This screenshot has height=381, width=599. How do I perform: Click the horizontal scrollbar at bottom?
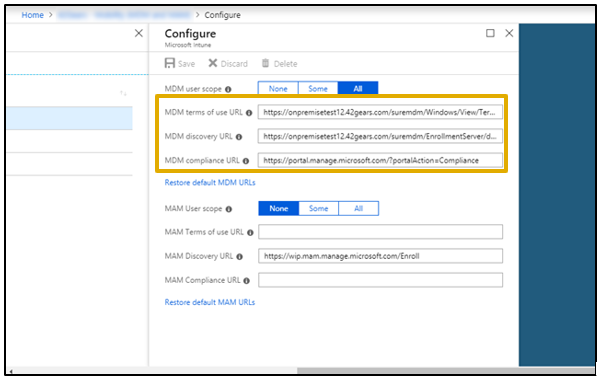coord(446,371)
